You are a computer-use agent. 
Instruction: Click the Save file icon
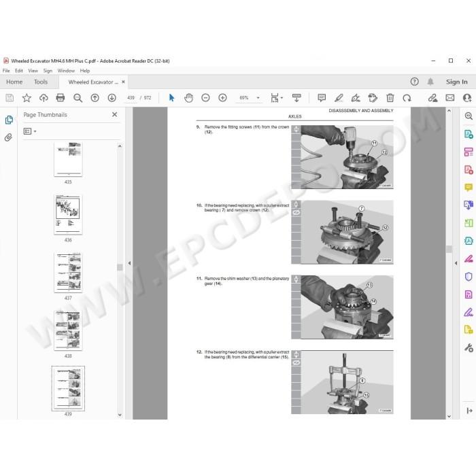pos(10,98)
